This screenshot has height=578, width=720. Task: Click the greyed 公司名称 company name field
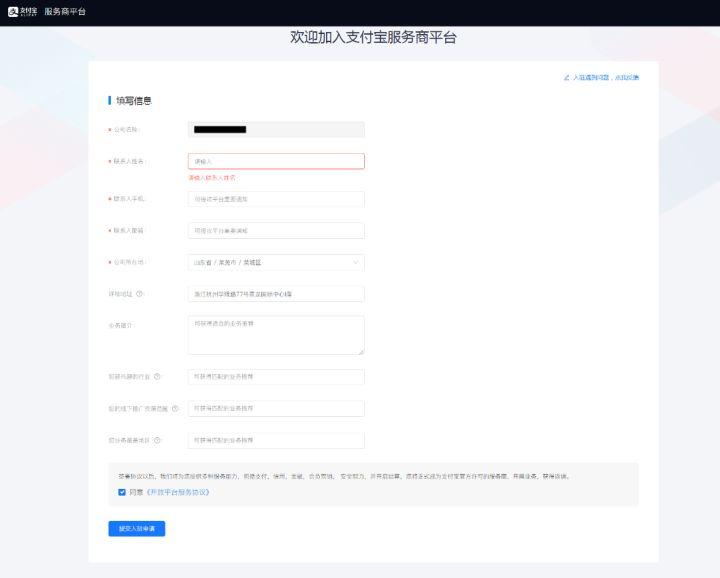(x=276, y=129)
